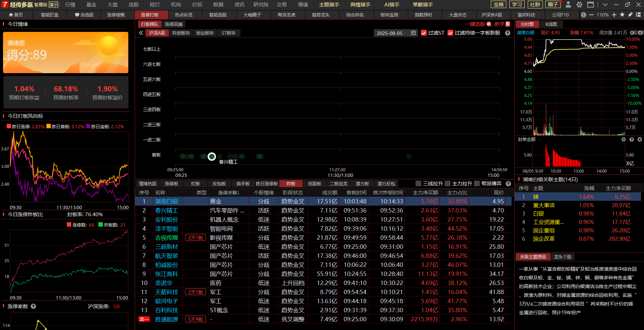Click the star favorite icon in toolbar

pyautogui.click(x=622, y=15)
